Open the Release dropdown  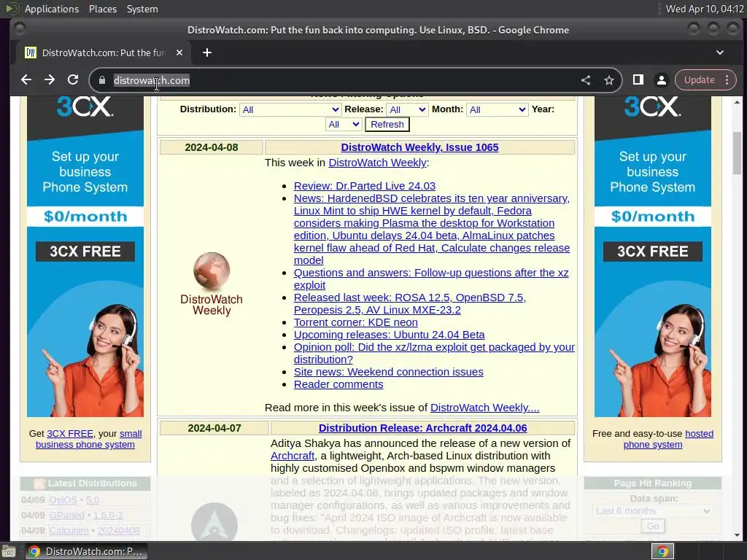point(407,109)
